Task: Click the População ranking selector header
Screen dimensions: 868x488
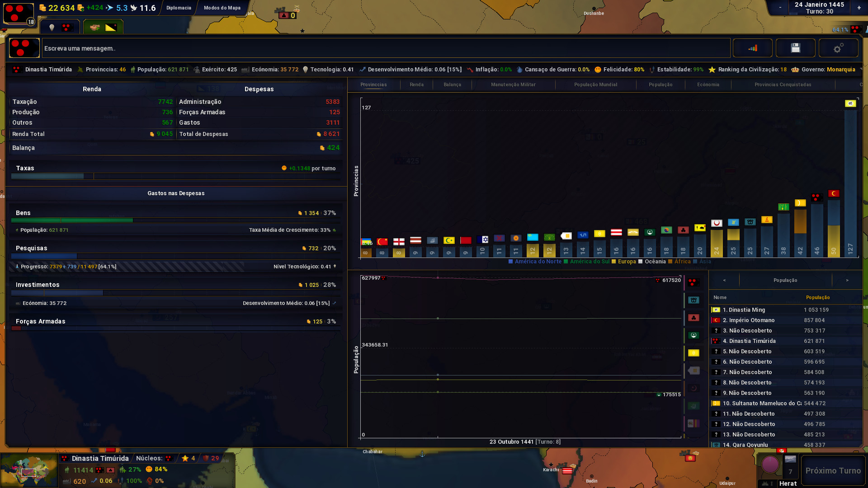Action: tap(785, 281)
